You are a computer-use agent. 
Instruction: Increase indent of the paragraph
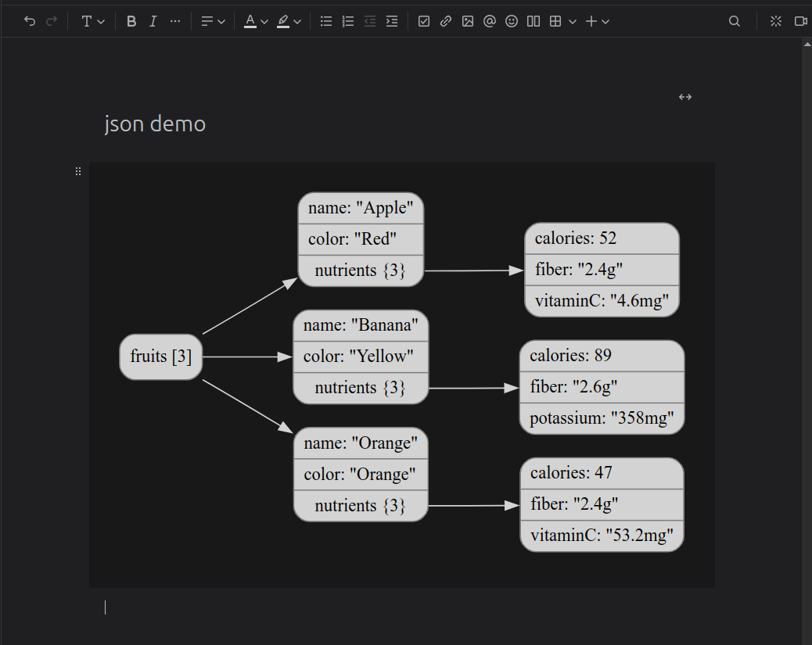pyautogui.click(x=392, y=22)
